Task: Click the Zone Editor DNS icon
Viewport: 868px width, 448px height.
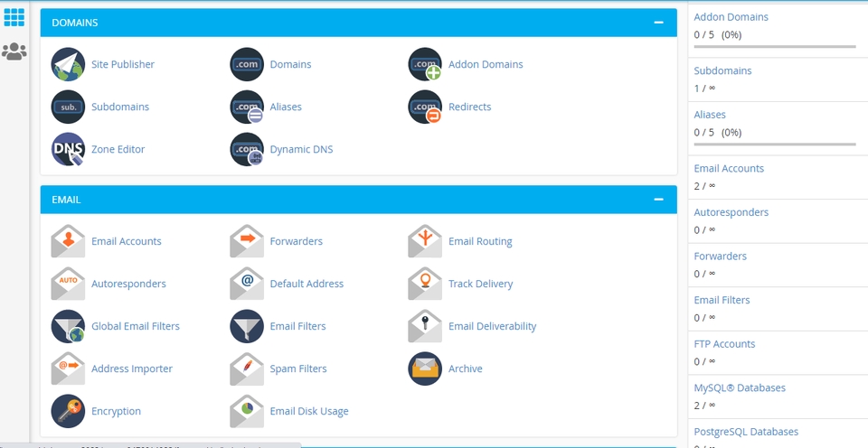Action: 68,149
